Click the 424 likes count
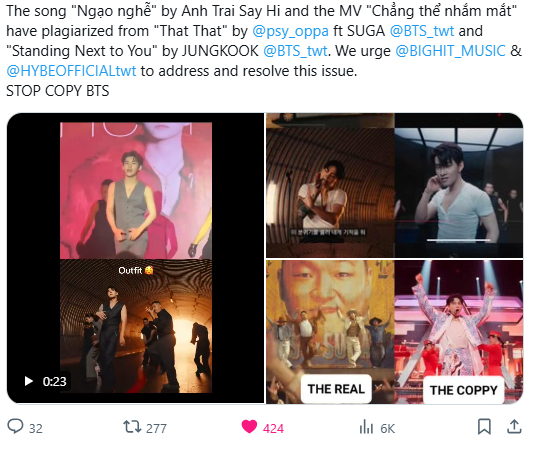 click(x=273, y=428)
